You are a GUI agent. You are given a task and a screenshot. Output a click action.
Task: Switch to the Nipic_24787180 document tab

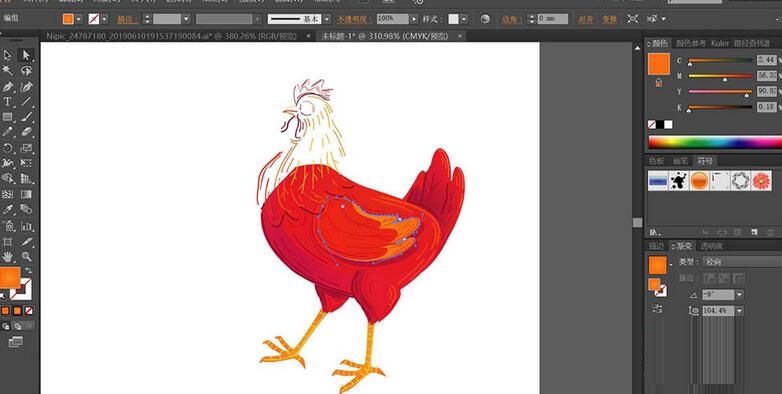pos(171,36)
